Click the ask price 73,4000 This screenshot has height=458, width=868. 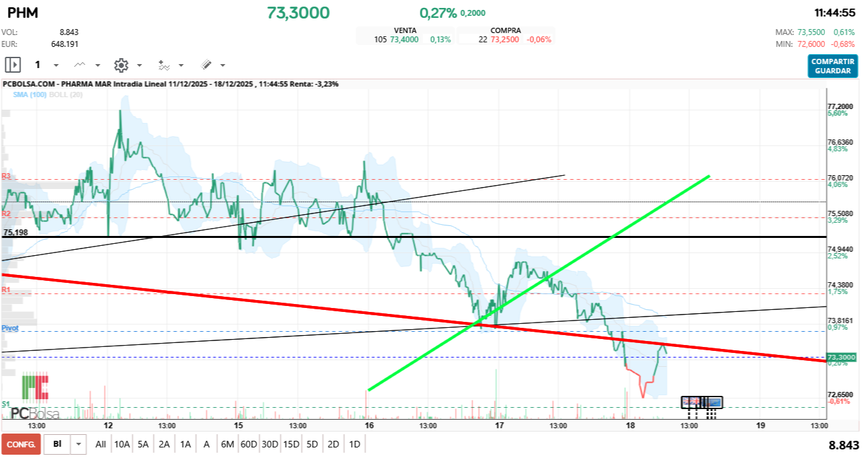(404, 40)
